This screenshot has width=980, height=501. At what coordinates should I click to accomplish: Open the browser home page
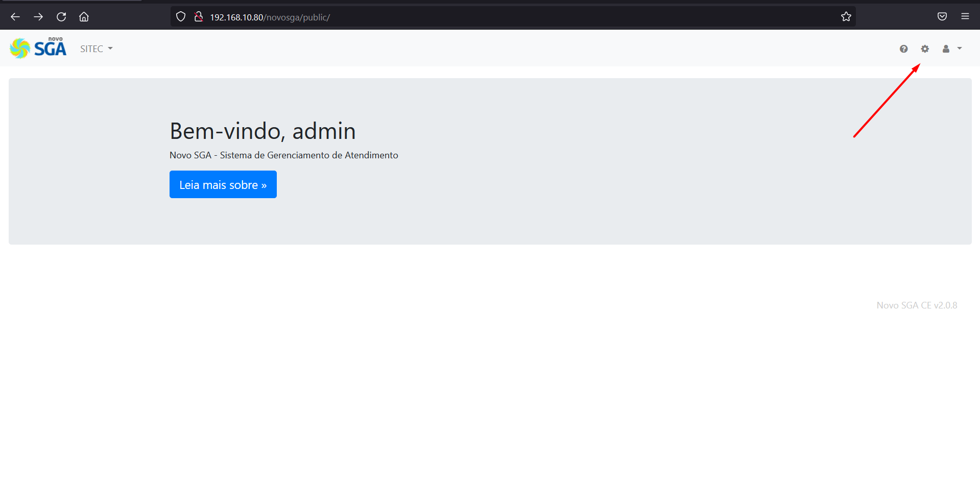pyautogui.click(x=84, y=17)
